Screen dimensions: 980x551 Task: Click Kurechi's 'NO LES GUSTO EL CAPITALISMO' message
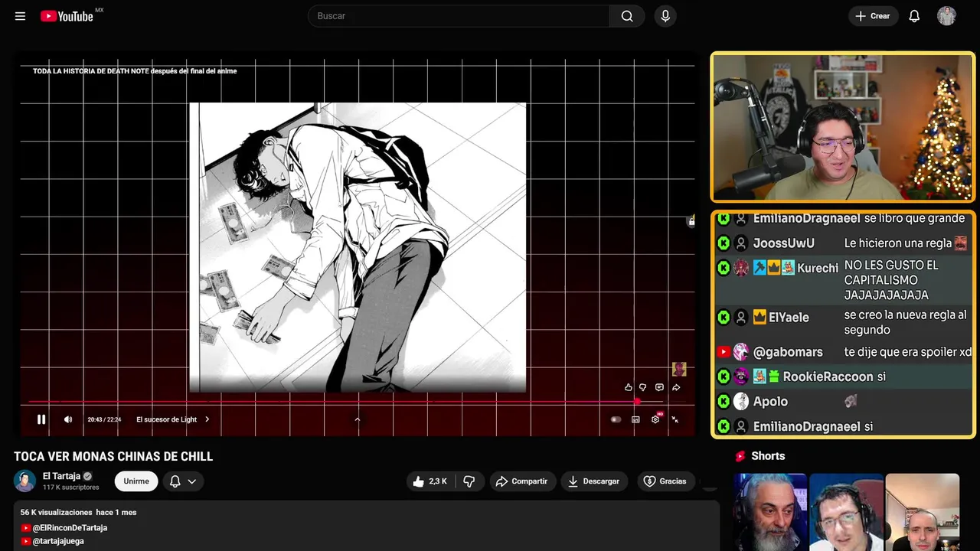coord(891,280)
